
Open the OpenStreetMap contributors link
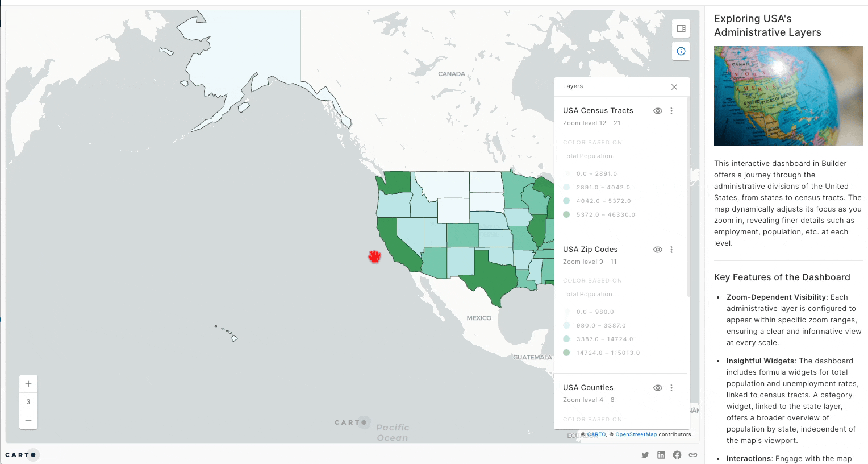click(x=636, y=434)
